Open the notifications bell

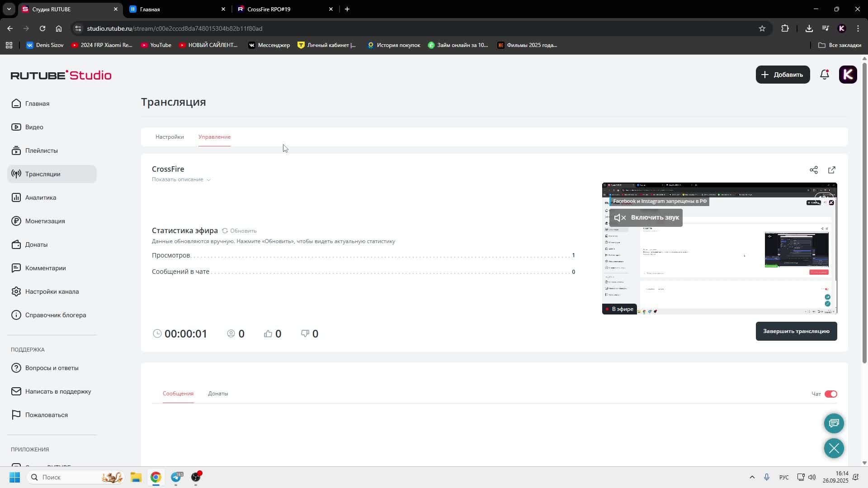coord(824,75)
